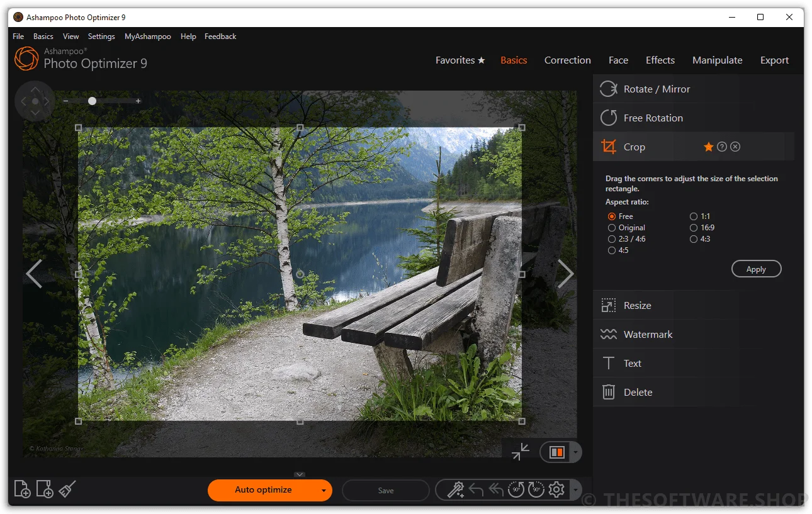Switch to Effects tab
The image size is (812, 514).
click(660, 60)
